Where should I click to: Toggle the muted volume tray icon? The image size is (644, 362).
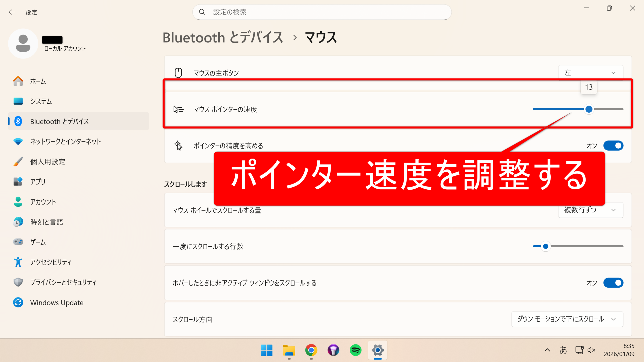pyautogui.click(x=591, y=350)
